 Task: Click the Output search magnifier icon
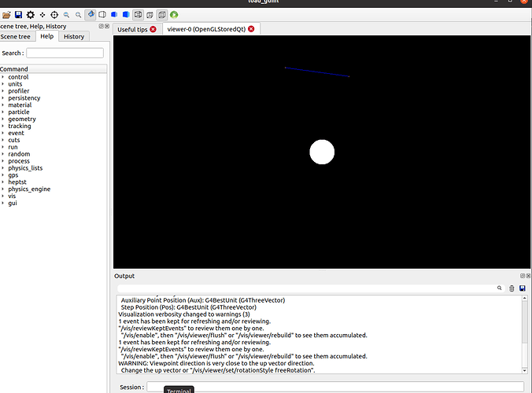coord(500,288)
